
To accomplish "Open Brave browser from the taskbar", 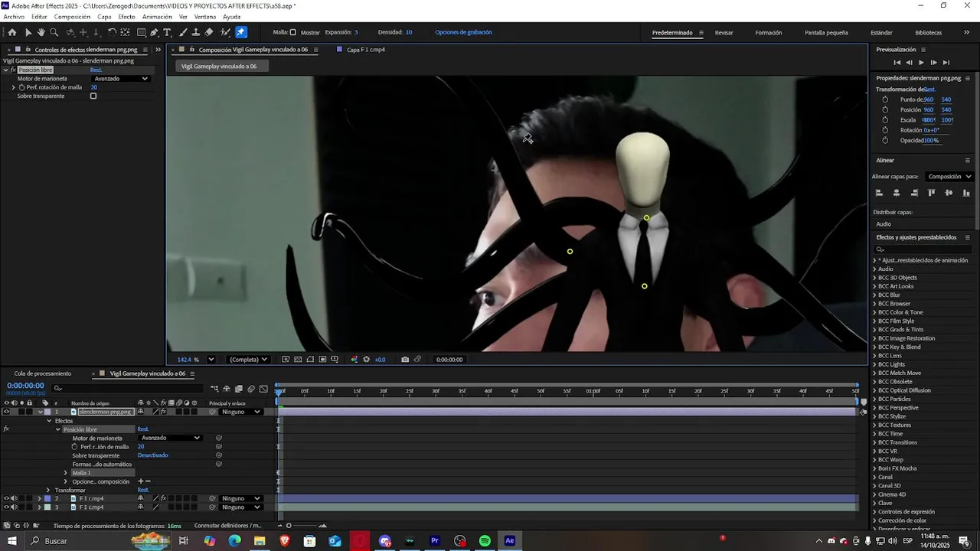I will pos(285,541).
